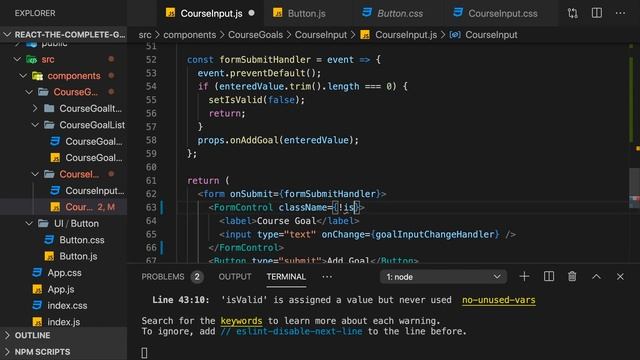
Task: Follow the no-unused-vars link in terminal
Action: tap(499, 300)
